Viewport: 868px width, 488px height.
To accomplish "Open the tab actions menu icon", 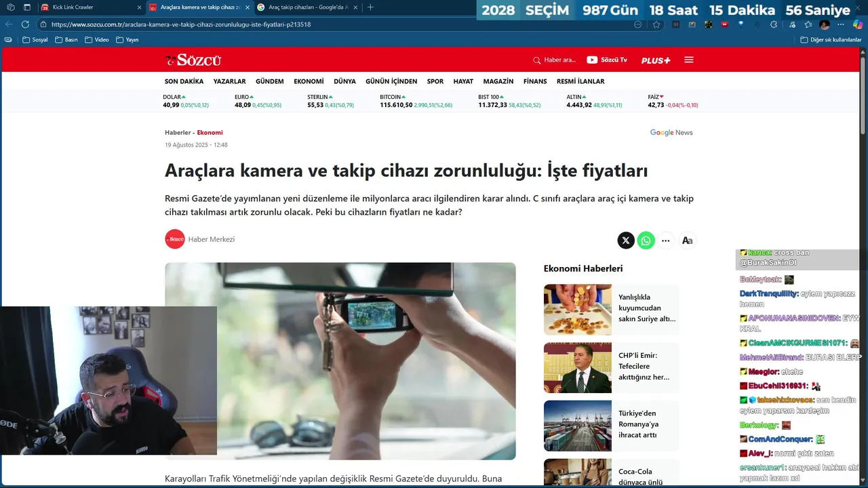I will pos(27,7).
